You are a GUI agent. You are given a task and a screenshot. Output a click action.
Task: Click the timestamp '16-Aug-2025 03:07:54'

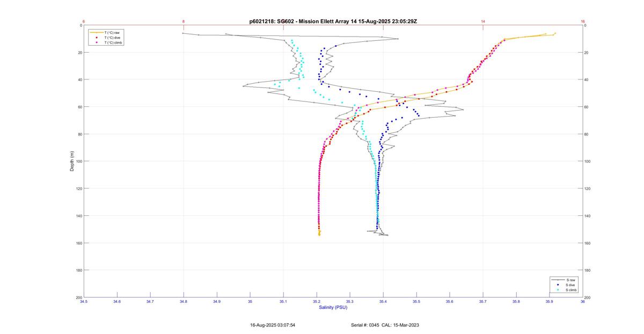pyautogui.click(x=273, y=325)
